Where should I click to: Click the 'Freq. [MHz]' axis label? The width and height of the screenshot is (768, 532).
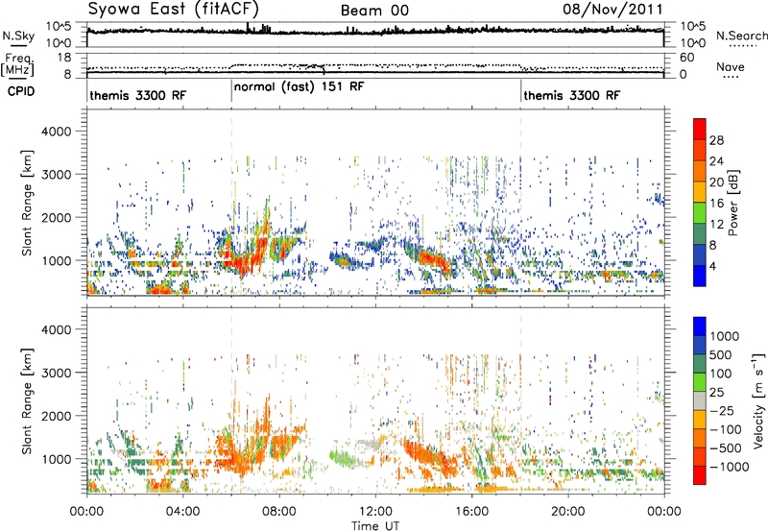[17, 65]
